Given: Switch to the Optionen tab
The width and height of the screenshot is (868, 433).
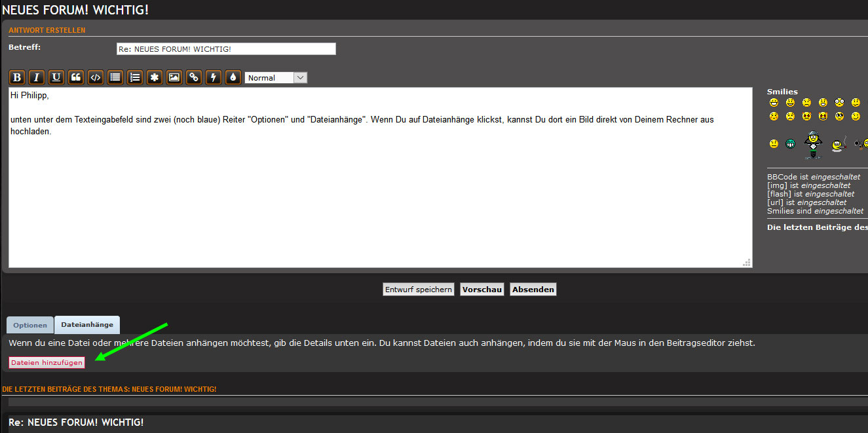Looking at the screenshot, I should 30,326.
